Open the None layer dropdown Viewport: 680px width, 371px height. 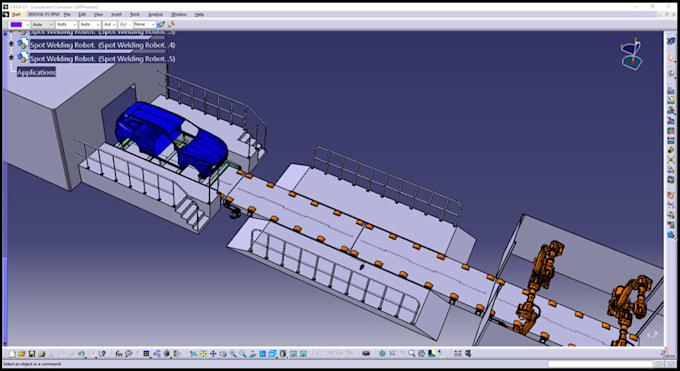click(144, 24)
